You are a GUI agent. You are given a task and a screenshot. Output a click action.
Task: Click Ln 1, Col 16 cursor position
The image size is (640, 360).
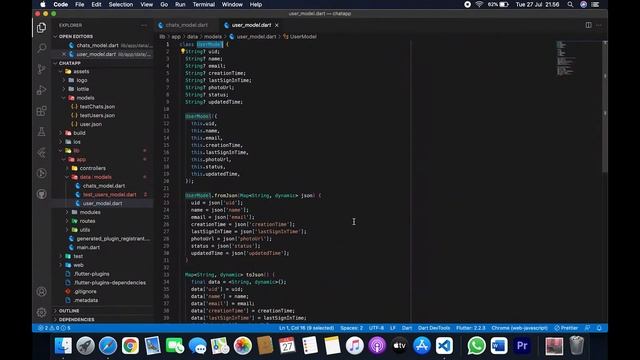pos(306,328)
